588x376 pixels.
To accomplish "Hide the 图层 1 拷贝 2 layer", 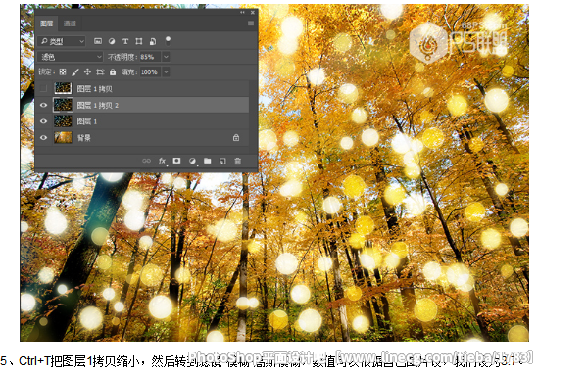I will (43, 105).
